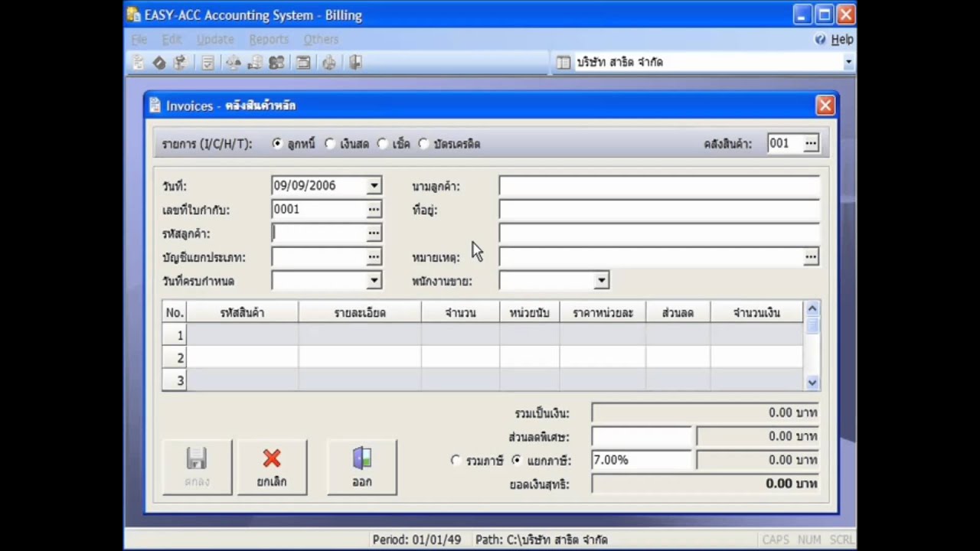Click the warehouse code field showing 001
The width and height of the screenshot is (980, 551).
[x=785, y=143]
